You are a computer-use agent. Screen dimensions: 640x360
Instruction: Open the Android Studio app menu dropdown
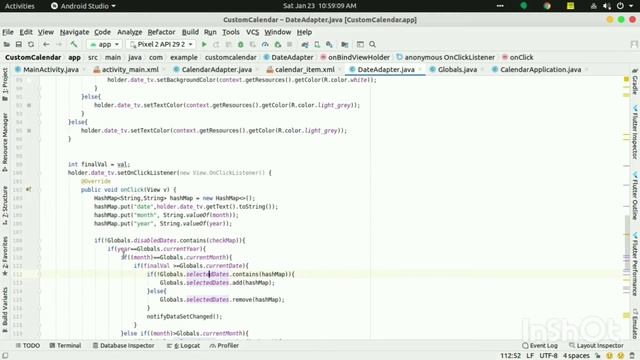click(83, 6)
